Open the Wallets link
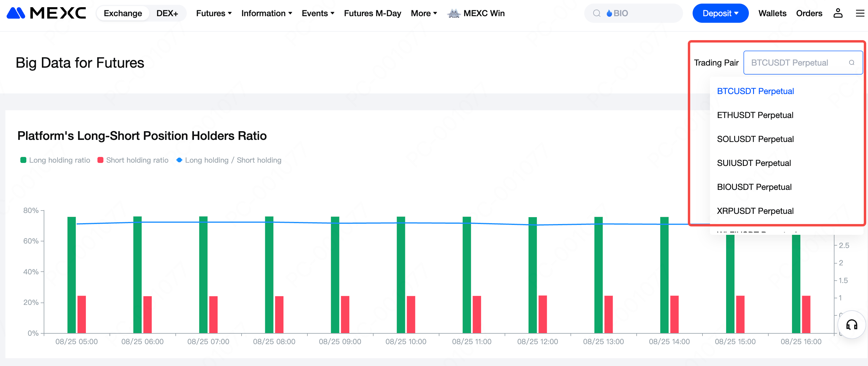 click(772, 13)
